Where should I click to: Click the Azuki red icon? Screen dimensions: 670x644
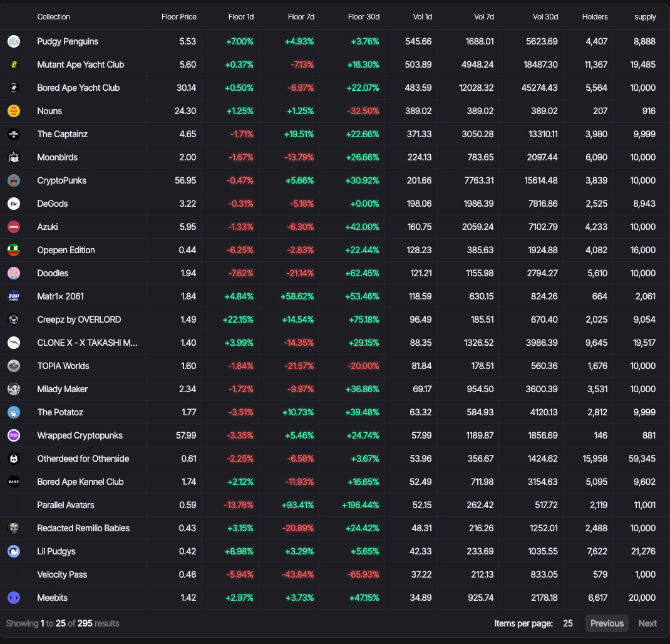[x=14, y=227]
